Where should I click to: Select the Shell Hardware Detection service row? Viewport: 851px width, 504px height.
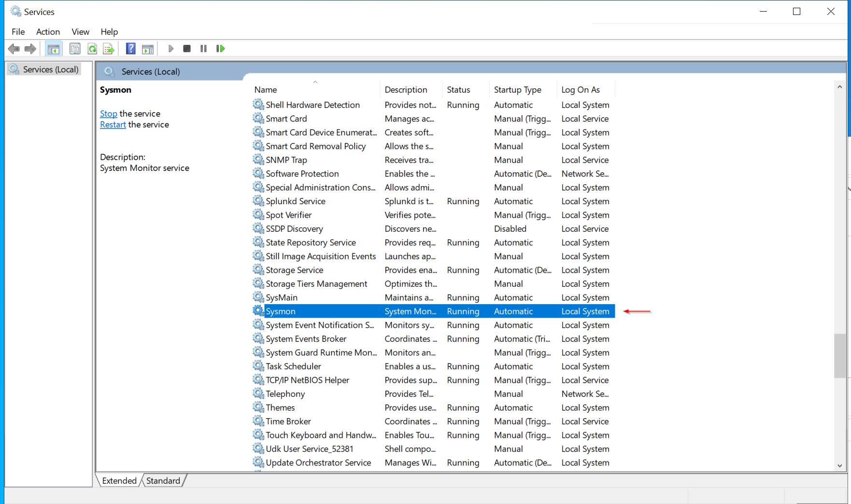433,105
